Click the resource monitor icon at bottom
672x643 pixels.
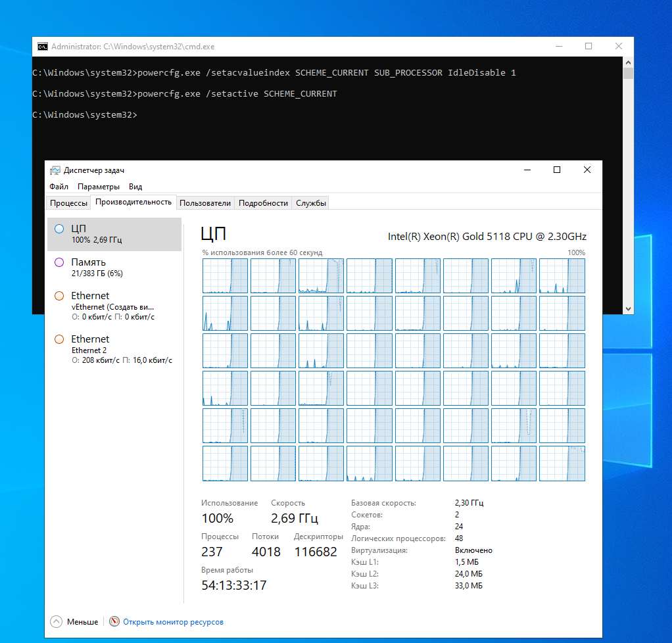click(x=114, y=621)
